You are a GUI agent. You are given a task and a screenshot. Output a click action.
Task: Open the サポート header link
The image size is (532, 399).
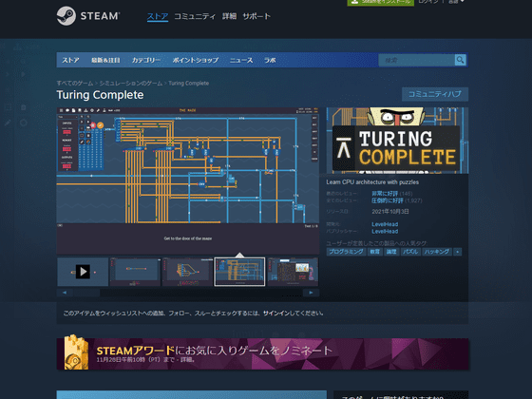(256, 16)
